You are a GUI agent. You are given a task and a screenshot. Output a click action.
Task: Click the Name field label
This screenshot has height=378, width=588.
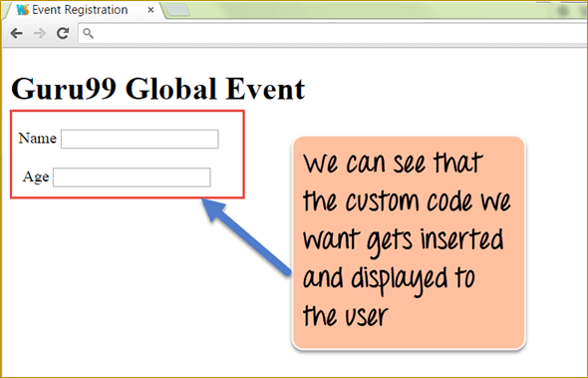click(x=38, y=139)
